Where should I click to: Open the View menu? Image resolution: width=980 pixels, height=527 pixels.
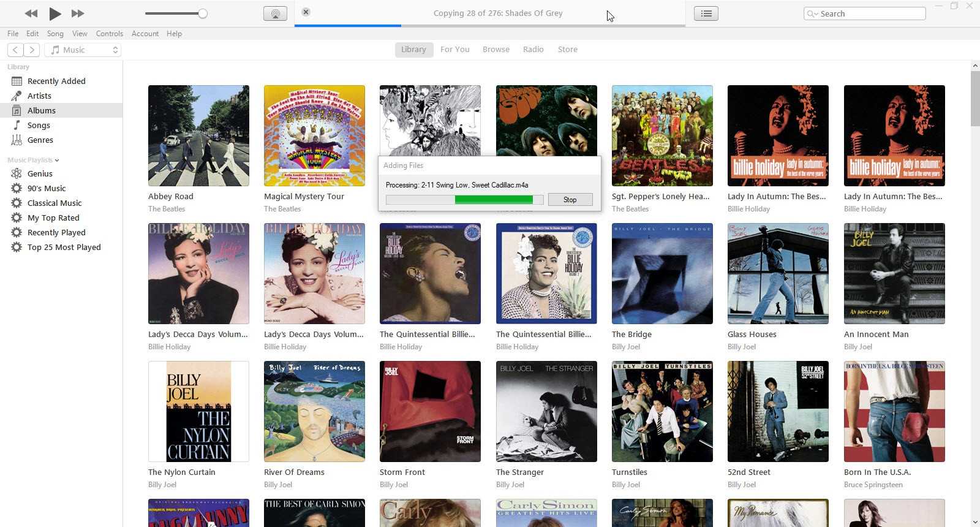point(80,34)
